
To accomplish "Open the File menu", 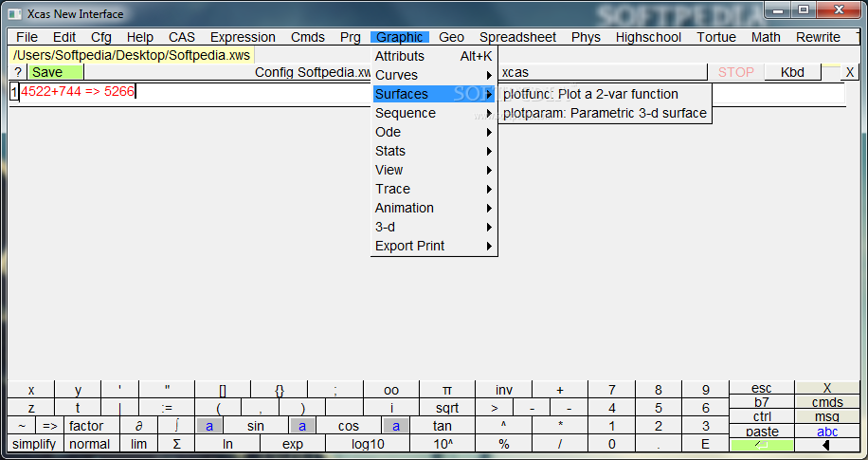I will (x=27, y=37).
